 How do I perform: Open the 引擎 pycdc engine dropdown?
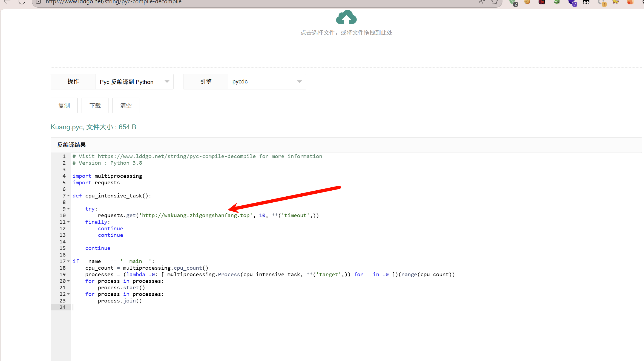click(267, 82)
